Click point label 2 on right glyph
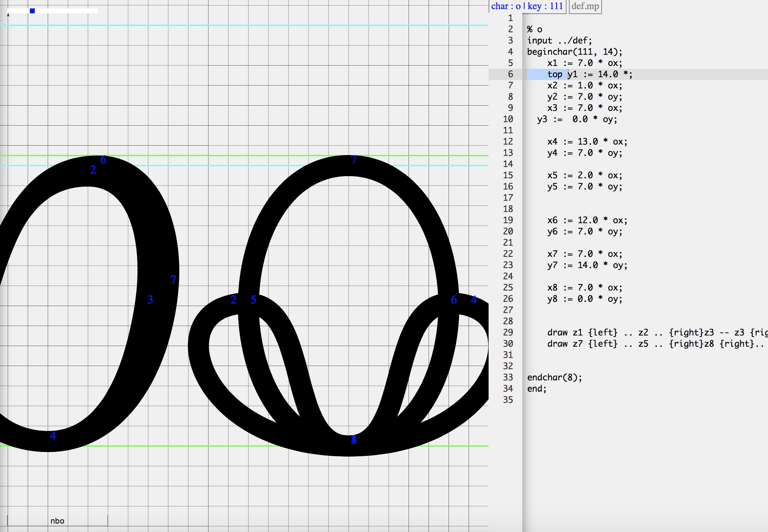Screen dimensions: 768x532 (x=233, y=300)
